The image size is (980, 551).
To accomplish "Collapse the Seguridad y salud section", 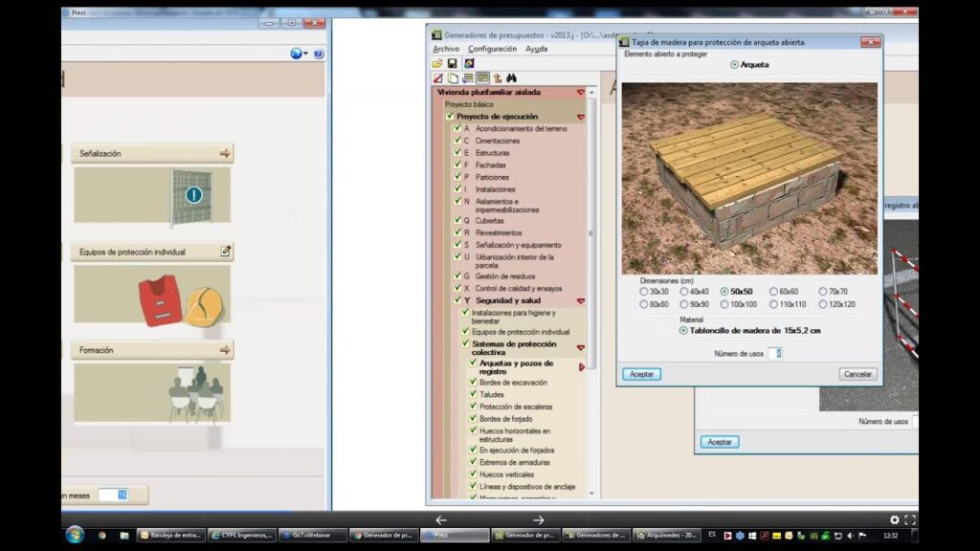I will point(580,300).
